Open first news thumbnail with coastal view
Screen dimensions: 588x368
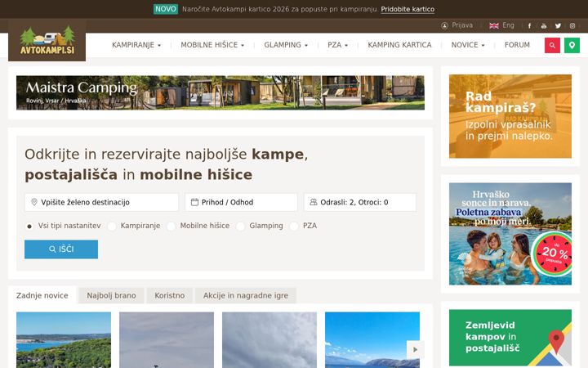coord(64,340)
